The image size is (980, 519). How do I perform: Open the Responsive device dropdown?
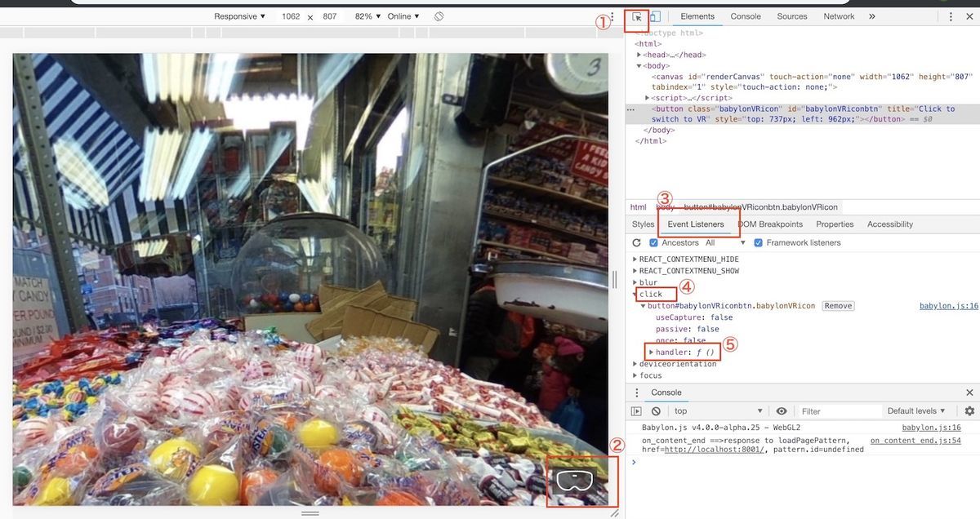(x=239, y=16)
